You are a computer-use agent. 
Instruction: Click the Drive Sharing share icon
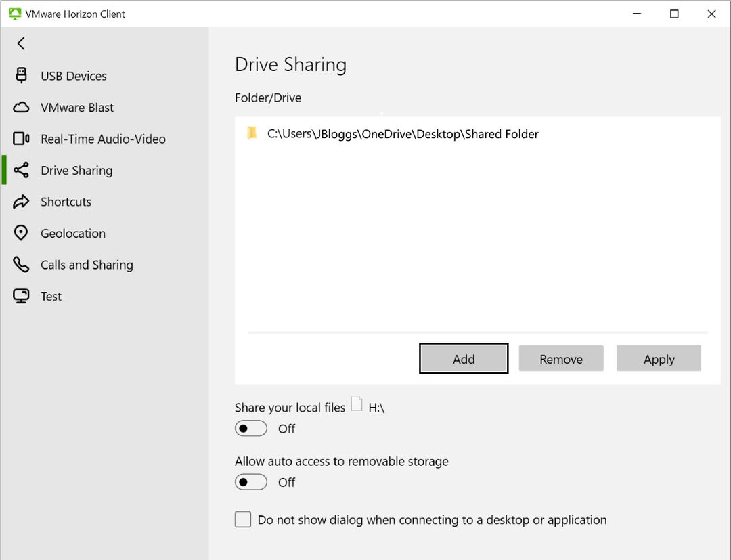pyautogui.click(x=21, y=171)
